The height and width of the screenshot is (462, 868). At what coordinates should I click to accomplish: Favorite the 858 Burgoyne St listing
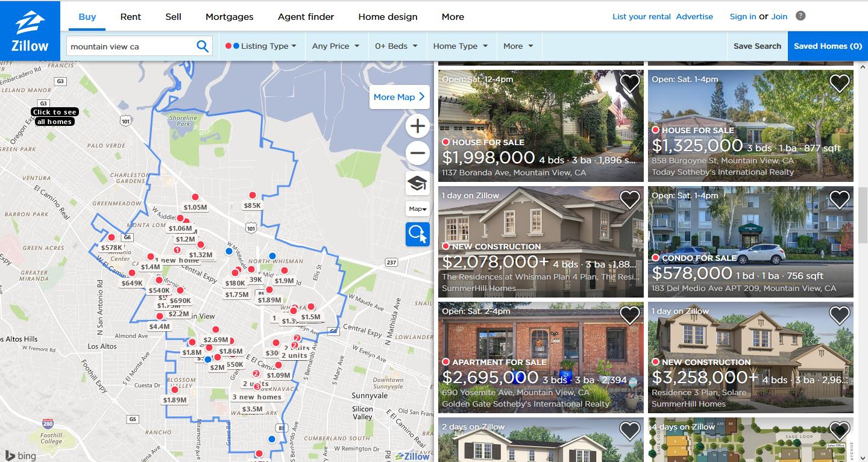click(839, 83)
